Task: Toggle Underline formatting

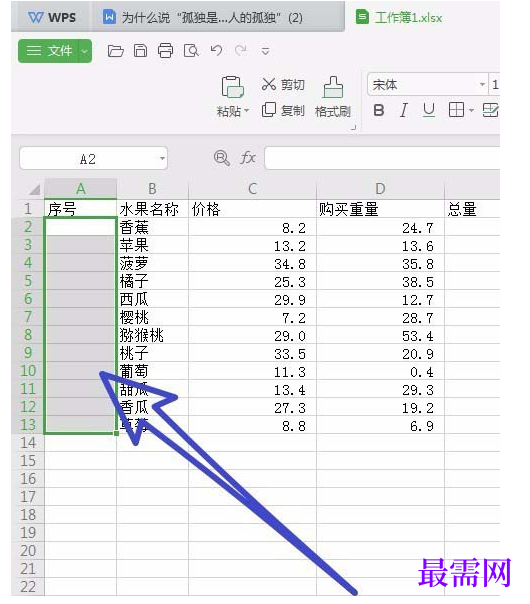Action: 428,110
